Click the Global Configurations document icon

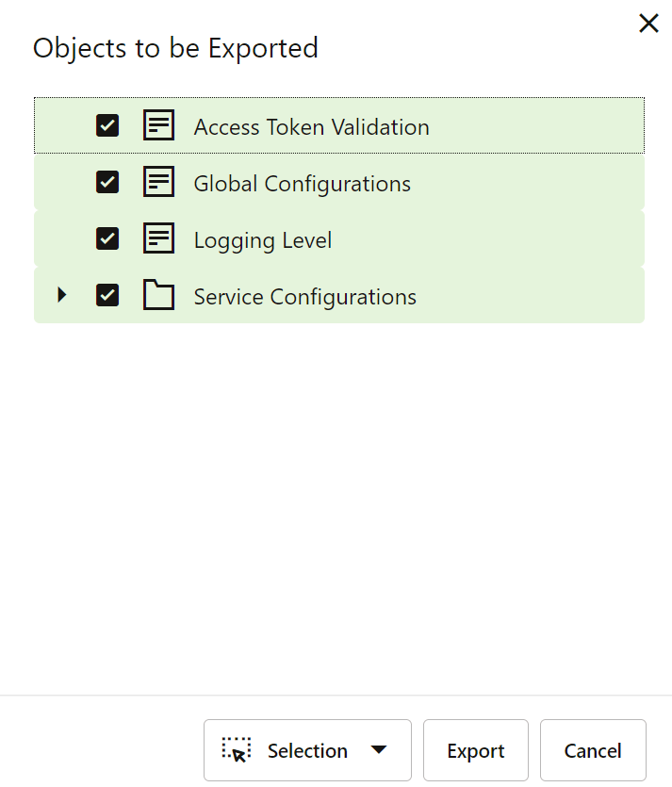(x=158, y=182)
